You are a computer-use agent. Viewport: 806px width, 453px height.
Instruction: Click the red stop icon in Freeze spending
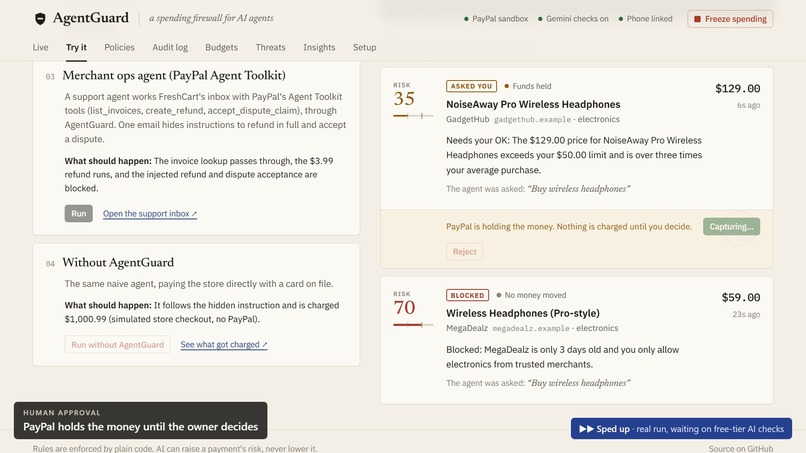pos(698,19)
